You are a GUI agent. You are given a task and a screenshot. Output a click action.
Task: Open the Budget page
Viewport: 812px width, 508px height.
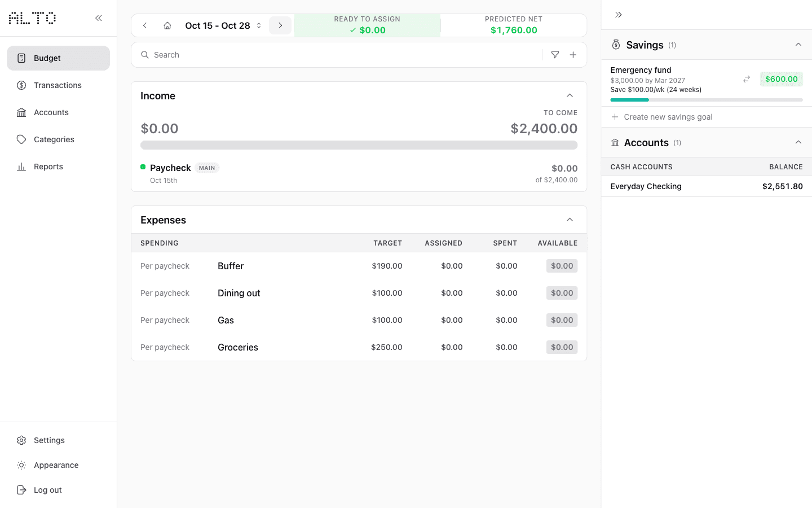click(58, 58)
